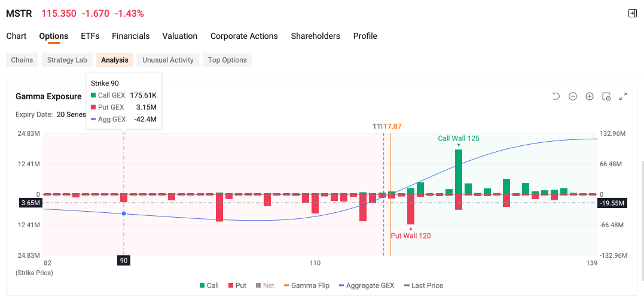Toggle the Call legend series
Screen dimensions: 644x299
(209, 285)
